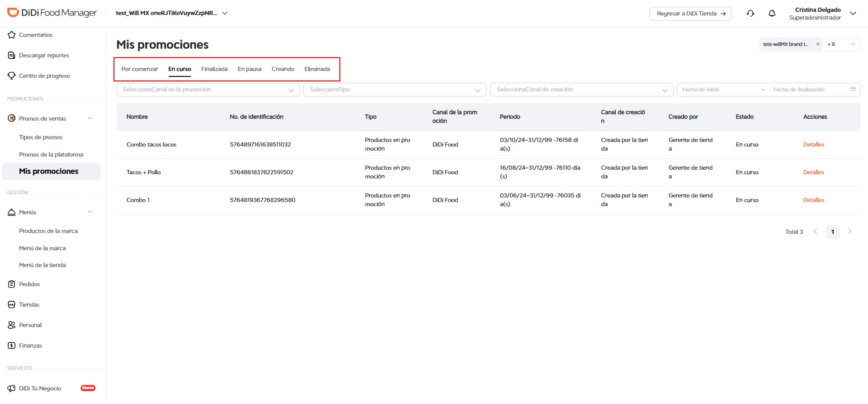This screenshot has width=868, height=404.
Task: View Detalles for Combo tacos locos
Action: pyautogui.click(x=813, y=145)
